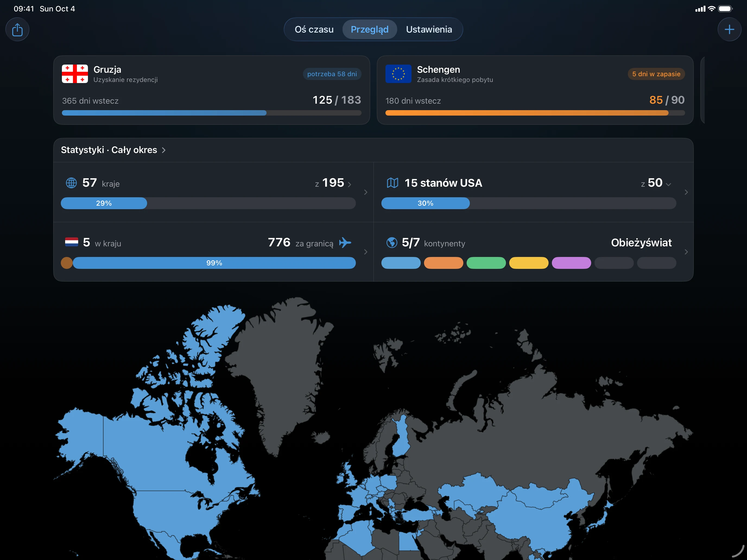This screenshot has width=747, height=560.
Task: Open the dropdown next to z 50
Action: [668, 184]
